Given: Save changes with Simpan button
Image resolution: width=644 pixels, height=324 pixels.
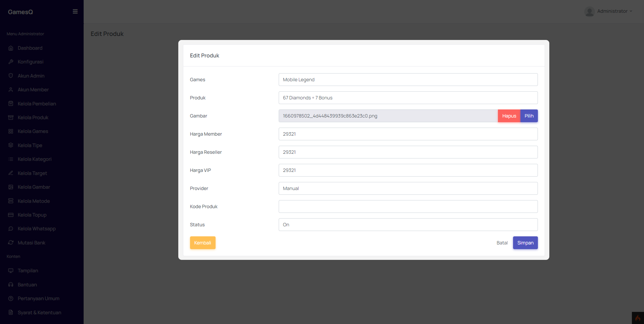Looking at the screenshot, I should pyautogui.click(x=525, y=243).
